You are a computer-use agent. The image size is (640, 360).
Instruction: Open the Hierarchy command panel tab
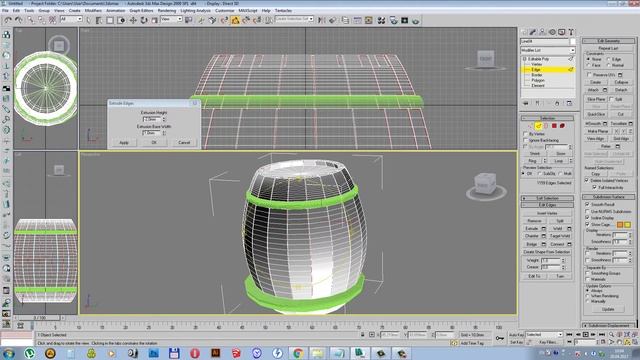coord(542,32)
